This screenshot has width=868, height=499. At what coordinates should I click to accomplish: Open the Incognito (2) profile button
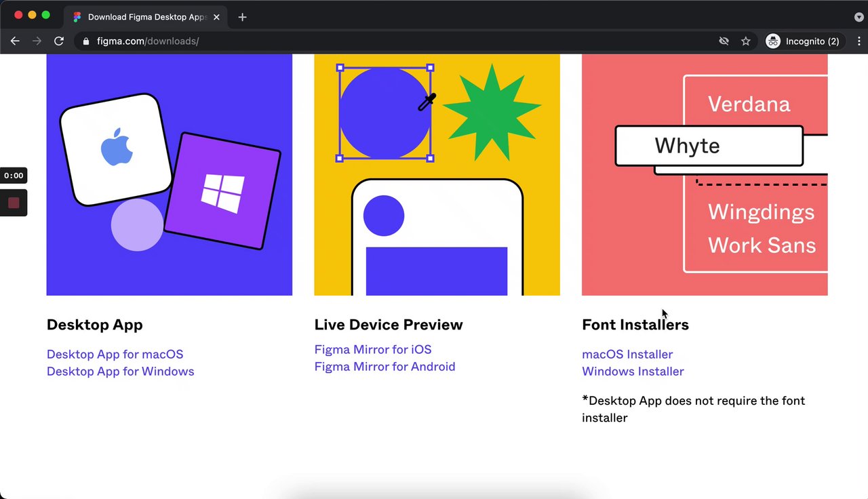[804, 41]
